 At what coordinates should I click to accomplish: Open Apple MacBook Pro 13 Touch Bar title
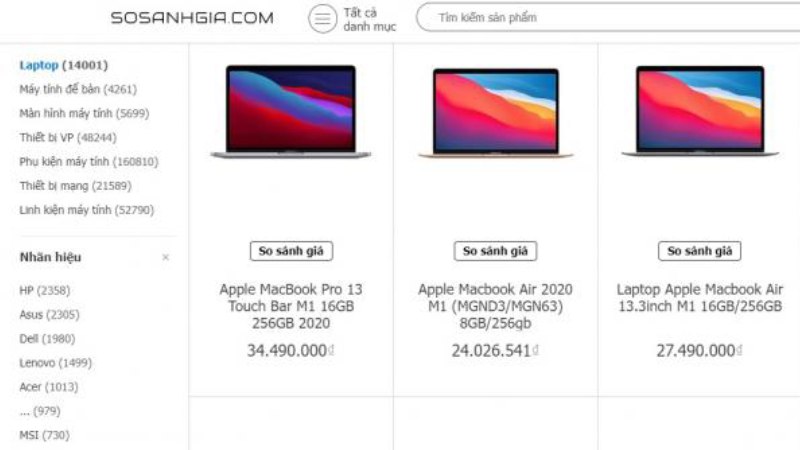click(x=291, y=306)
